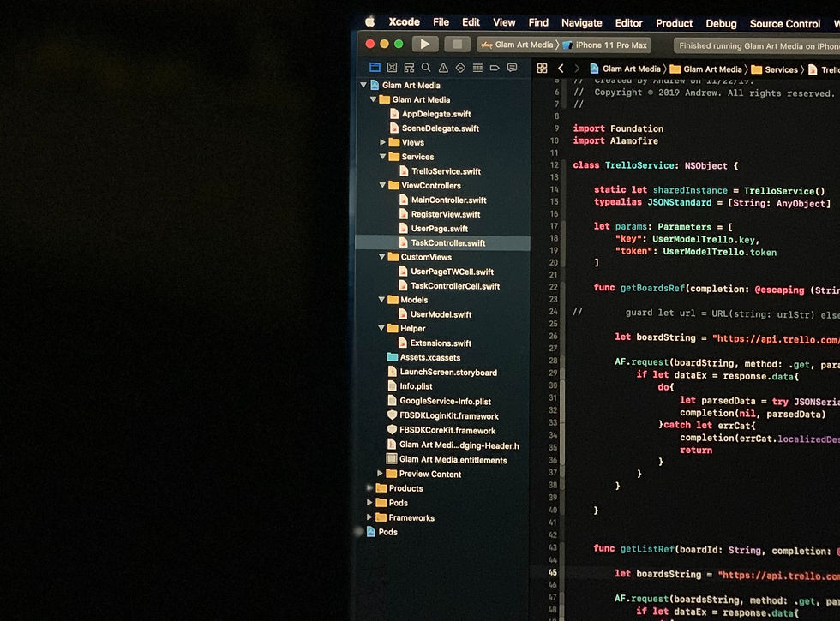This screenshot has height=621, width=840.
Task: Collapse the CustomViews folder
Action: (x=382, y=256)
